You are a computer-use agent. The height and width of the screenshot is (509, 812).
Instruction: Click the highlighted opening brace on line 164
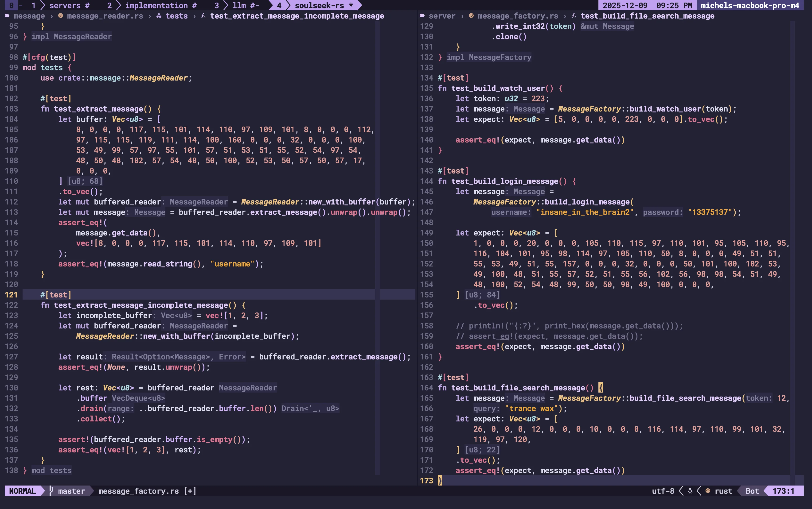601,387
